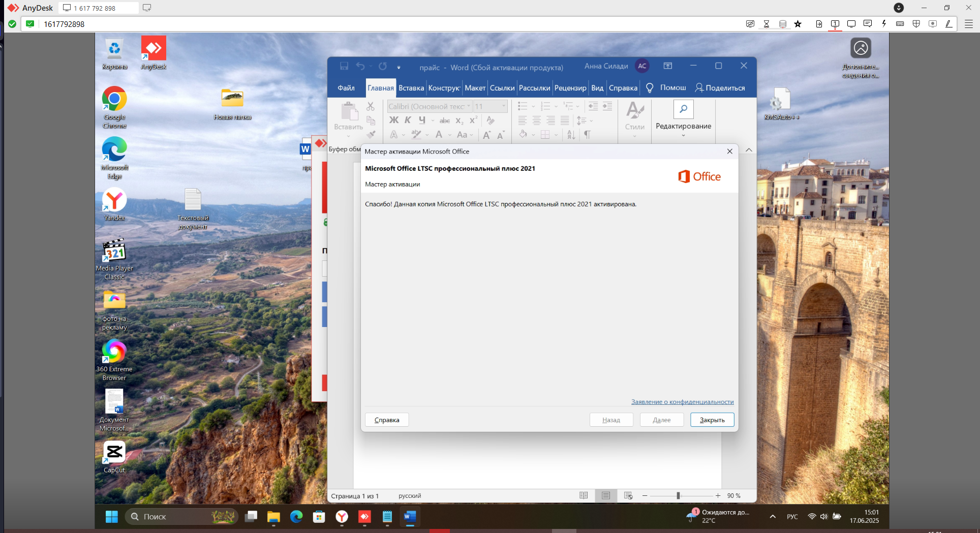The image size is (980, 533).
Task: Click the Multilevel list icon
Action: pos(568,106)
